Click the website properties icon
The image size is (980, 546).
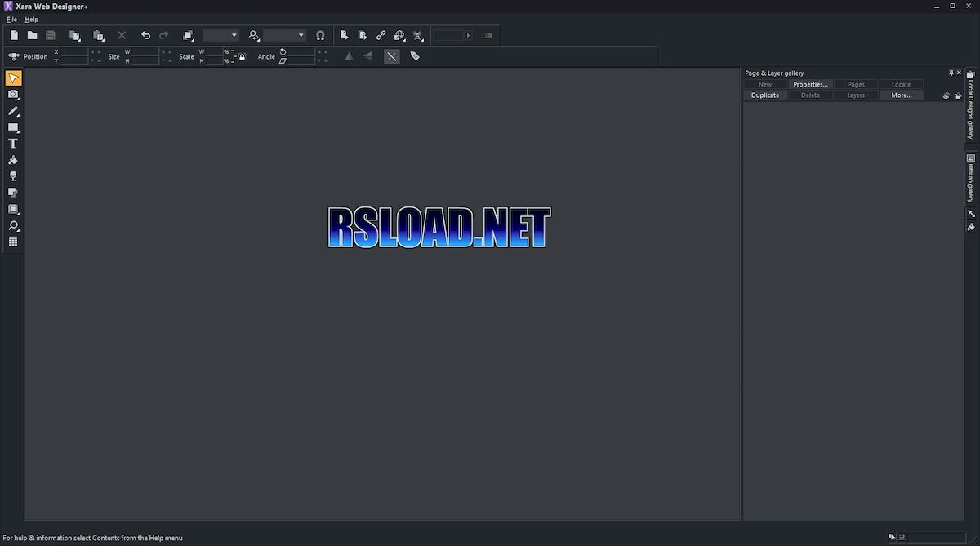418,35
